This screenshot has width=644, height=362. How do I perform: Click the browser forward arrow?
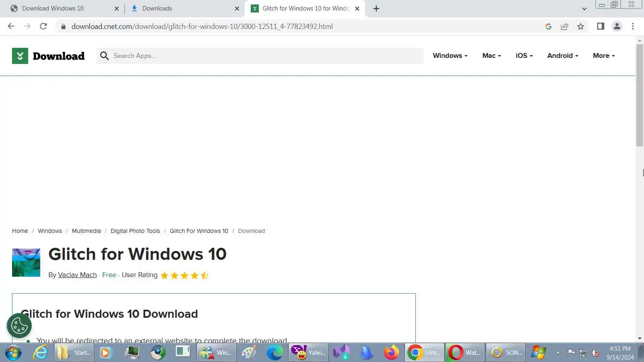[x=27, y=26]
